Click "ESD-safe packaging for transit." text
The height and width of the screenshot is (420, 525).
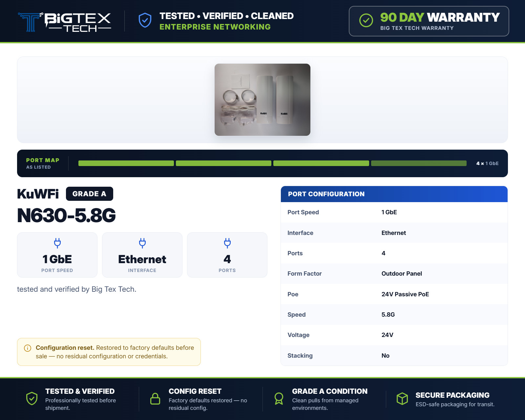point(455,404)
